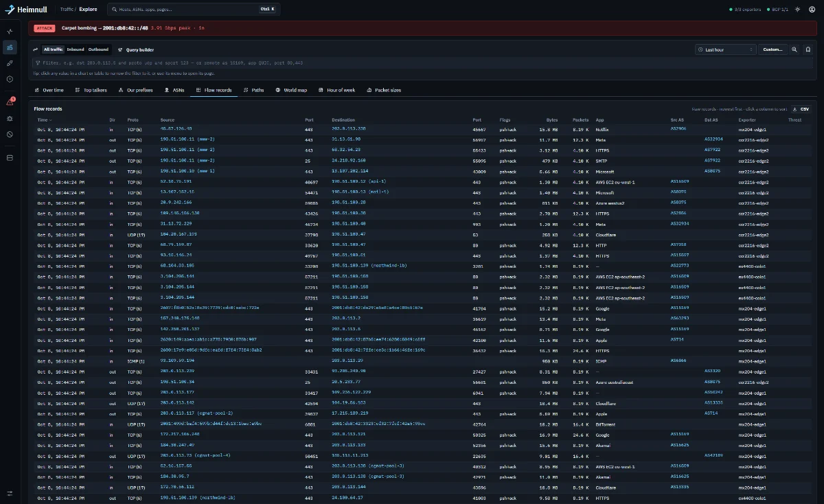Switch to the Top talkers tab
This screenshot has height=504, width=824.
click(x=91, y=90)
